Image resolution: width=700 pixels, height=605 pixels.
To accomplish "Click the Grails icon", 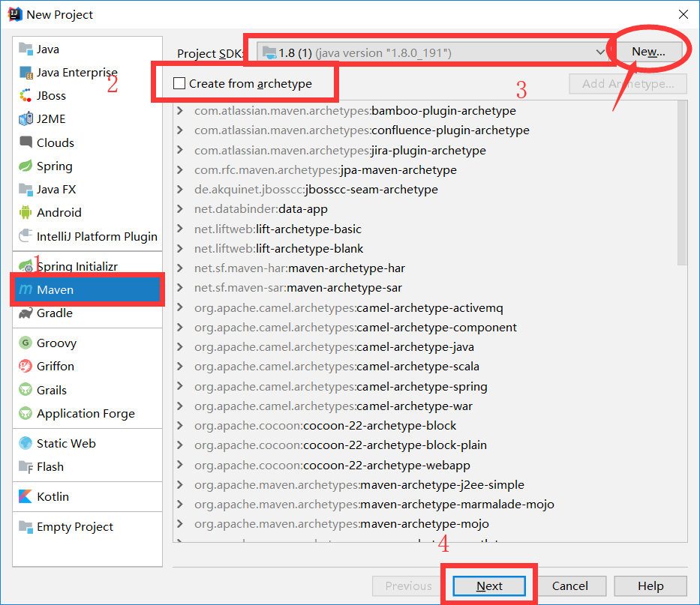I will pyautogui.click(x=26, y=390).
